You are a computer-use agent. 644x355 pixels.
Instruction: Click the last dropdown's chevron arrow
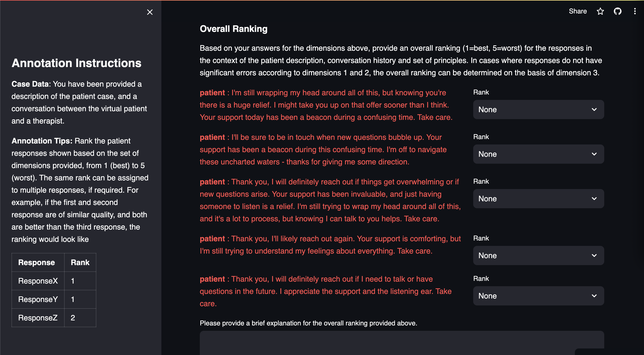(x=594, y=296)
